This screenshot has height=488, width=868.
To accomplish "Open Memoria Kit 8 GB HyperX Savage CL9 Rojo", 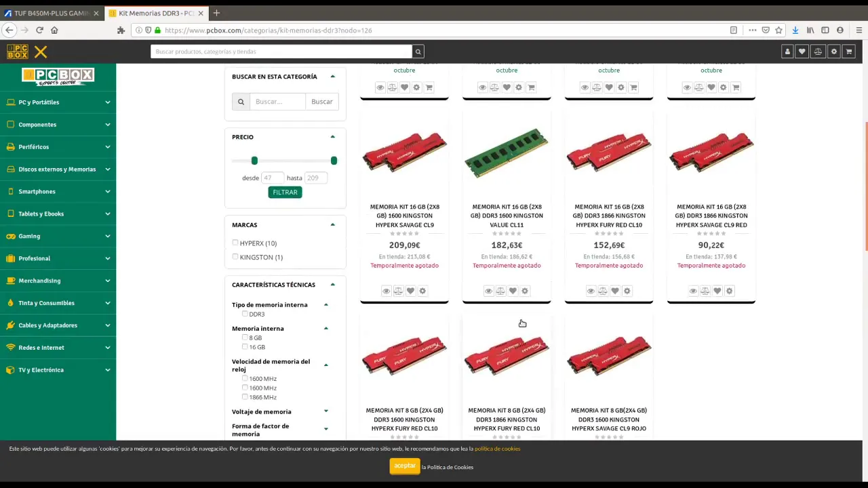I will coord(609,419).
